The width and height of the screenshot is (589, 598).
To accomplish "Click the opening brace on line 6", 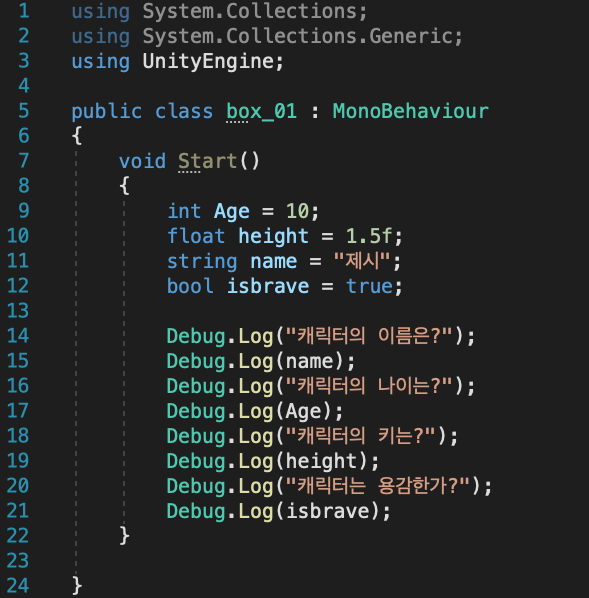I will [x=77, y=135].
